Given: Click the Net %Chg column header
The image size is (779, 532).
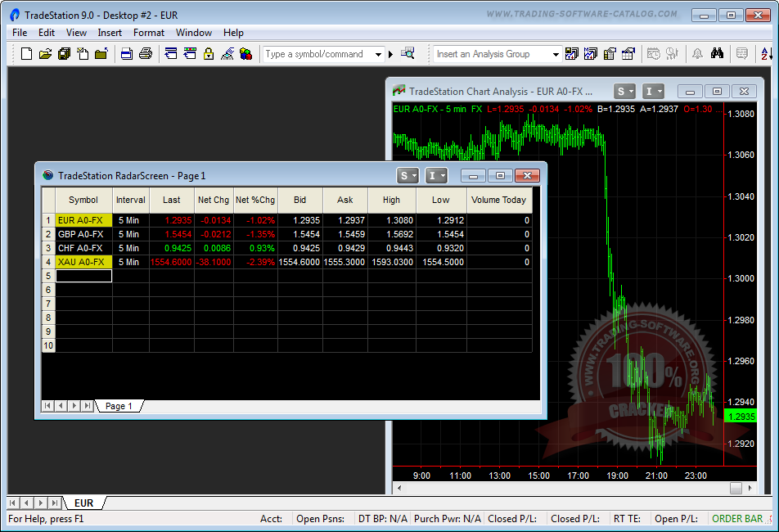Looking at the screenshot, I should 255,200.
